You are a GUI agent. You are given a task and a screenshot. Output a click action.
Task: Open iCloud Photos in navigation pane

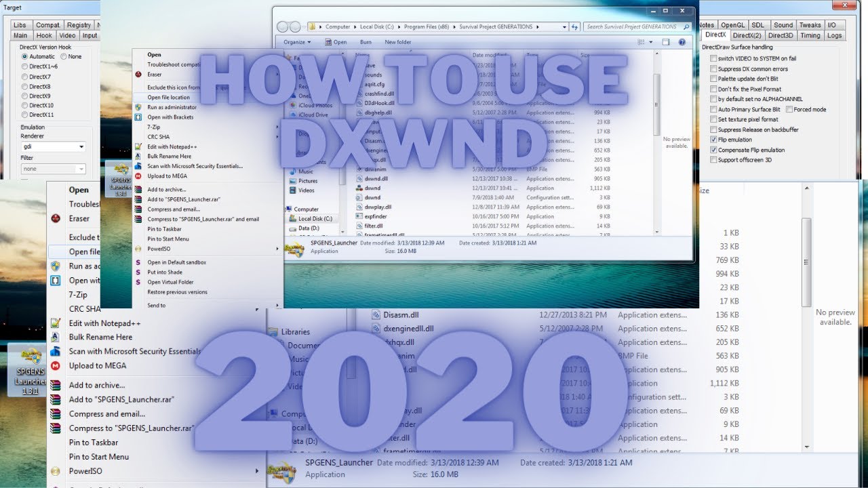tap(315, 106)
